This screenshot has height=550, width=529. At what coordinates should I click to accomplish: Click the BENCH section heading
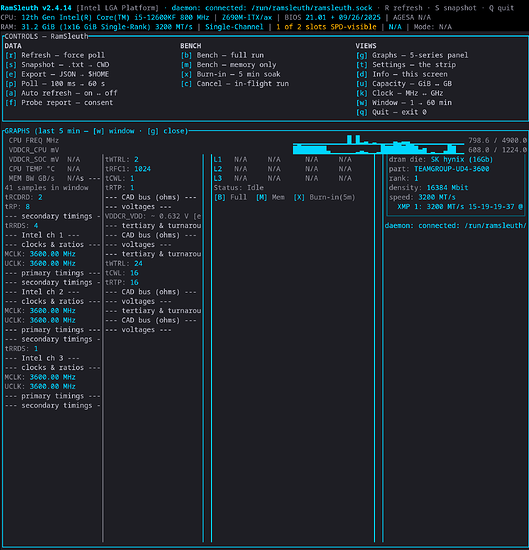coord(191,46)
